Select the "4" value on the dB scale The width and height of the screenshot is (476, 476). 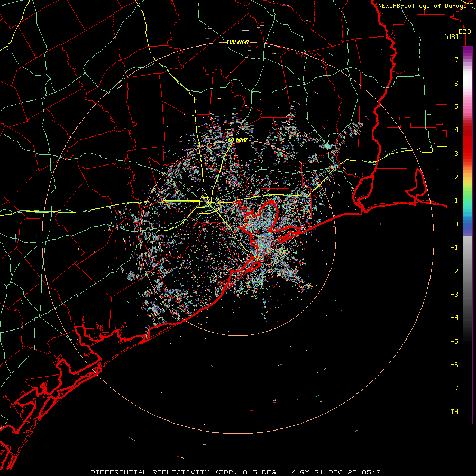coord(456,130)
